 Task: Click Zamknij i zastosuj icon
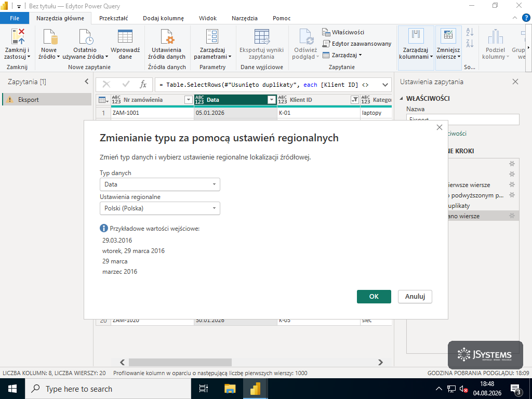point(18,37)
